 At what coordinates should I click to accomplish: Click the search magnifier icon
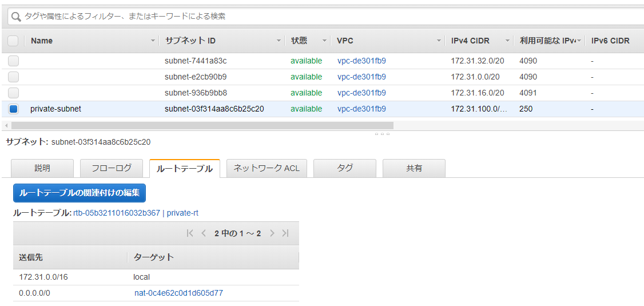coord(17,17)
